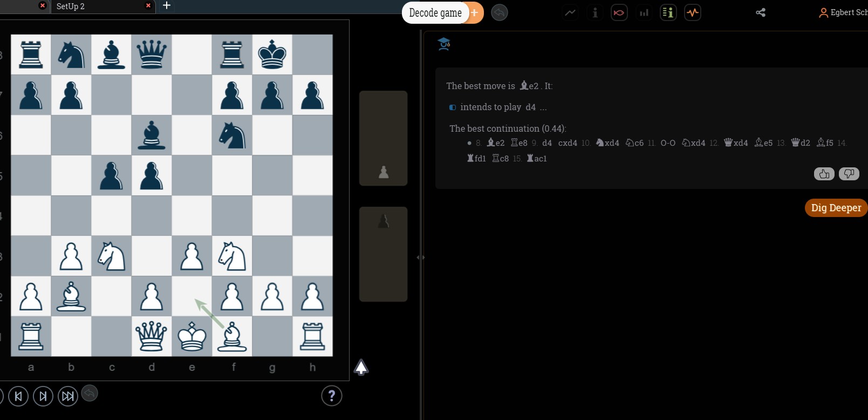Click the final move Rac1 in the line

tap(537, 159)
